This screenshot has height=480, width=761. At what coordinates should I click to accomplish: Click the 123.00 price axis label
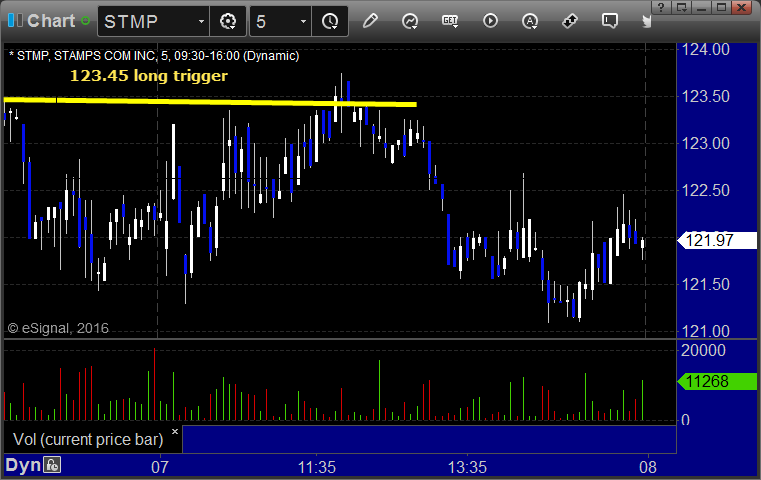click(x=706, y=144)
